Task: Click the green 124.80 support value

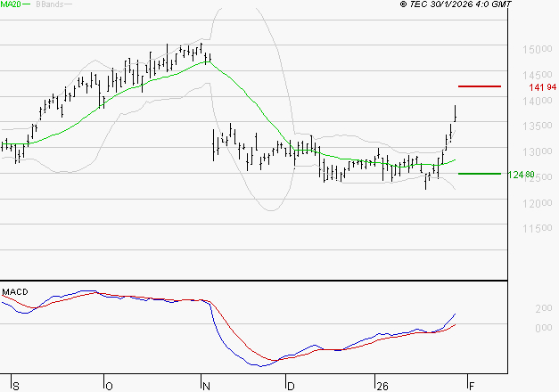Action: 521,175
